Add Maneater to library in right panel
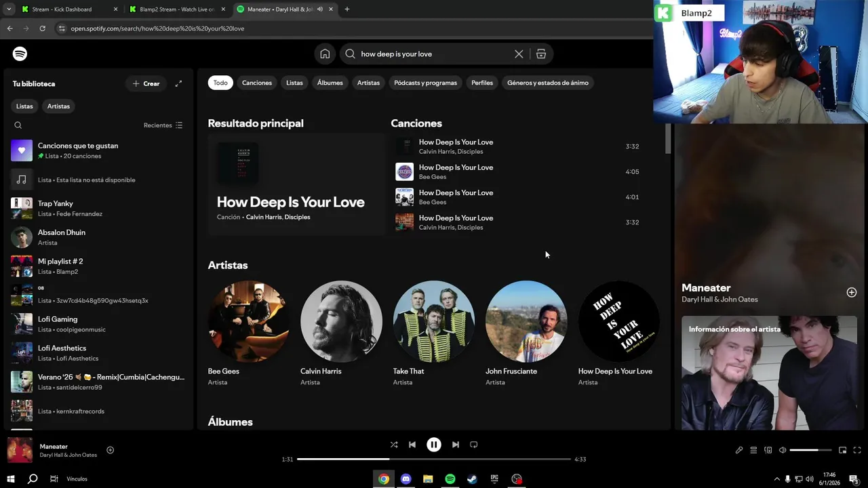The image size is (868, 488). 852,292
